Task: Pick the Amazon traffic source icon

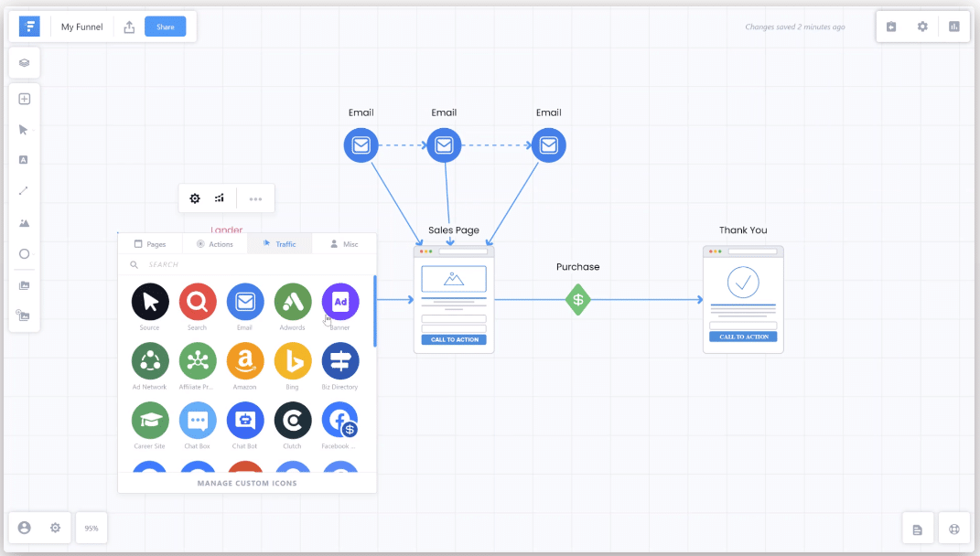Action: pyautogui.click(x=245, y=361)
